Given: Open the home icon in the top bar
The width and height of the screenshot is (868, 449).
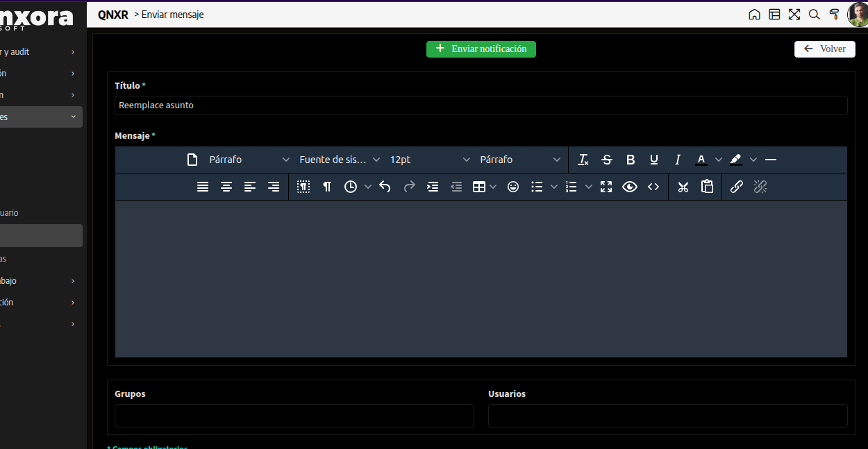Looking at the screenshot, I should 754,15.
